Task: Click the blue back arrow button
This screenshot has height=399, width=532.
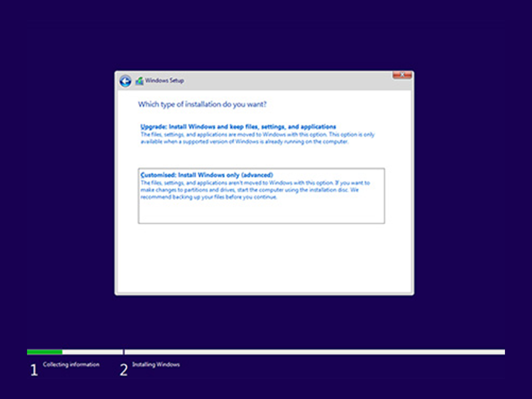Action: coord(125,81)
